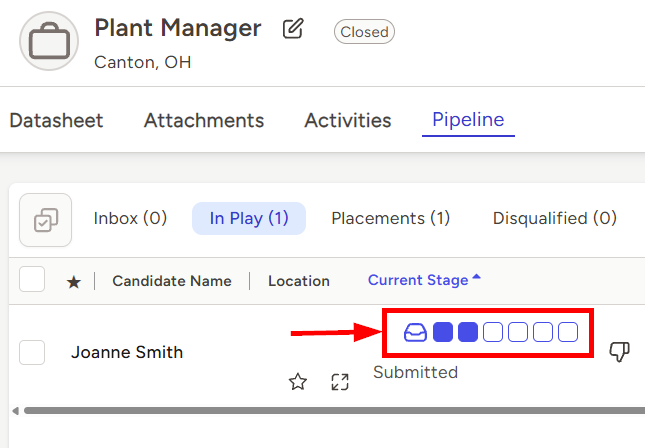Sort by Current Stage column

[x=424, y=280]
